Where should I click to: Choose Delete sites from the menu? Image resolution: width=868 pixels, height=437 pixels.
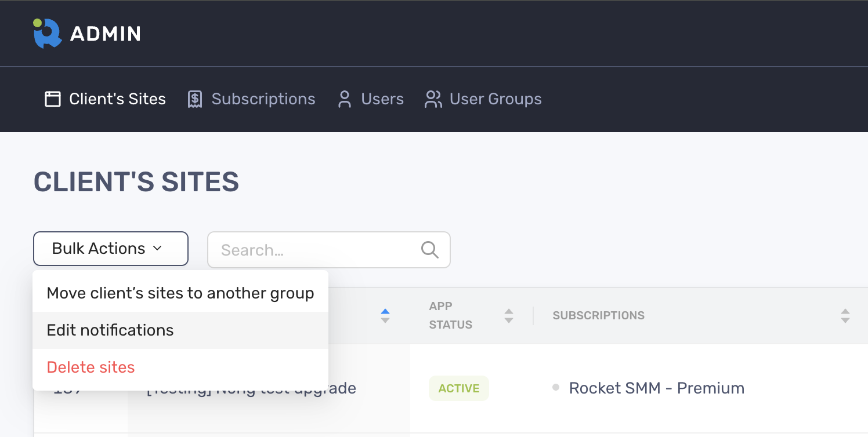click(x=91, y=367)
